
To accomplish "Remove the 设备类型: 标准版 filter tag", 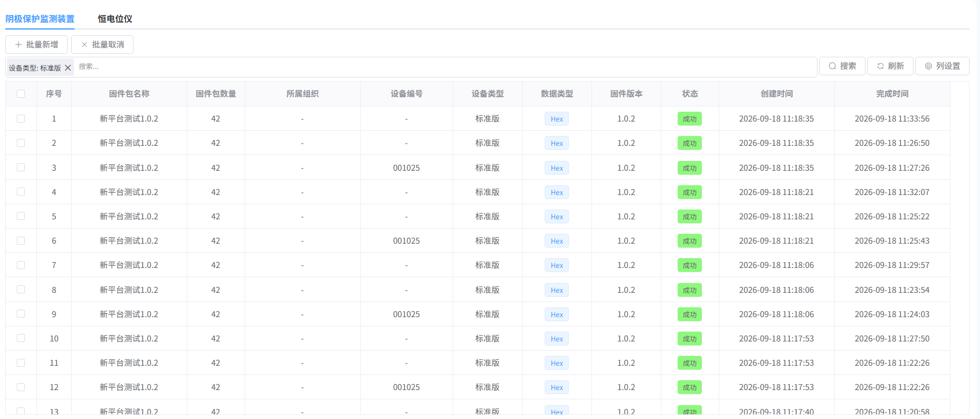I will click(x=68, y=68).
